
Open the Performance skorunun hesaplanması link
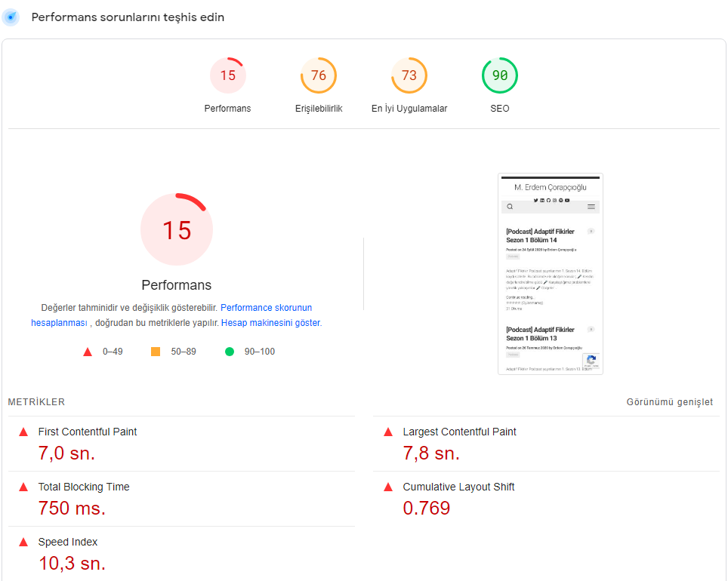(266, 308)
